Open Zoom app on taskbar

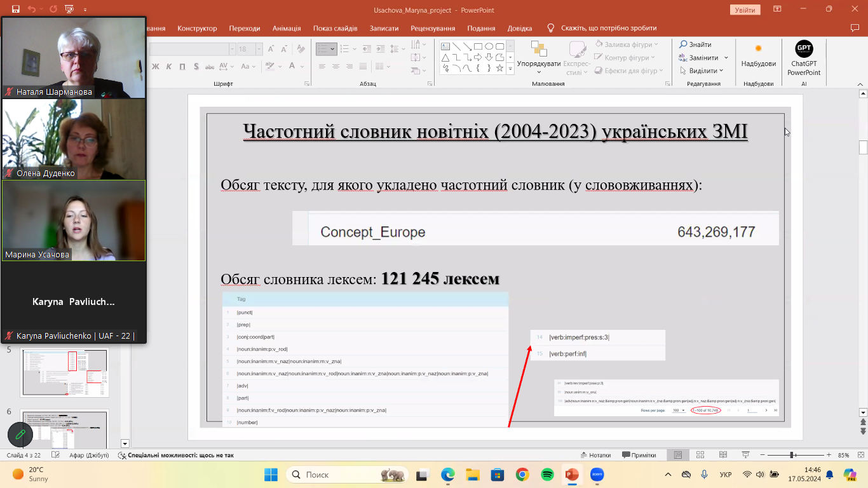(x=597, y=475)
